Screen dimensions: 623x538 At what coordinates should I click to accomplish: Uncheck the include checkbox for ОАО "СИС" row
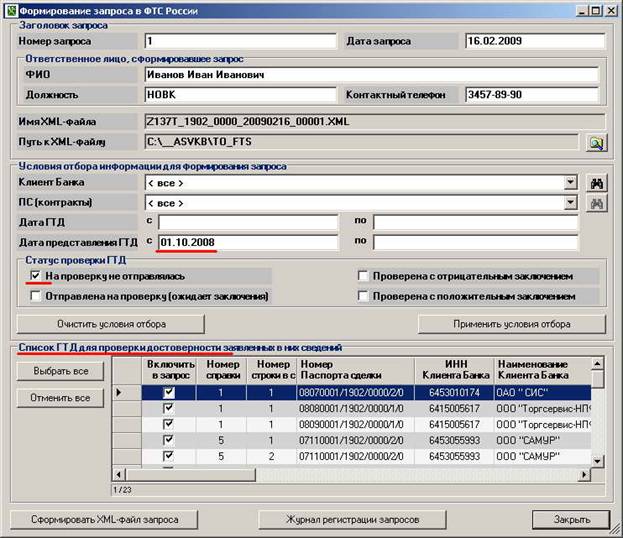(x=167, y=394)
